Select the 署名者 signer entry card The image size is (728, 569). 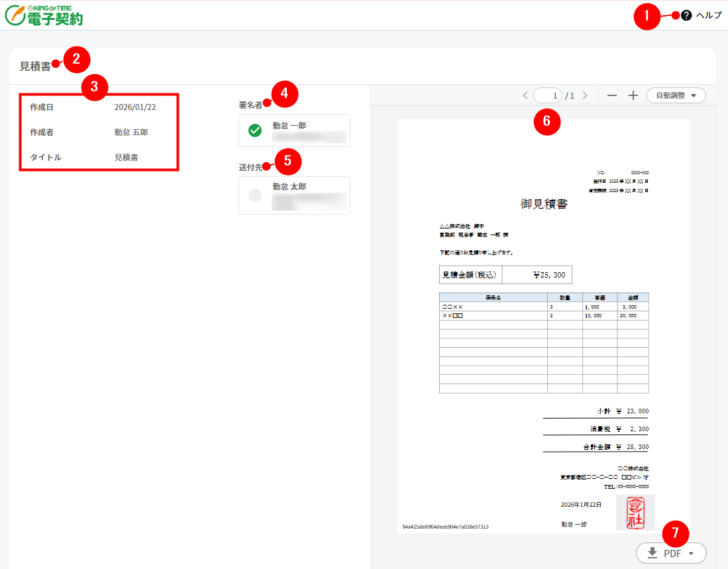point(294,130)
